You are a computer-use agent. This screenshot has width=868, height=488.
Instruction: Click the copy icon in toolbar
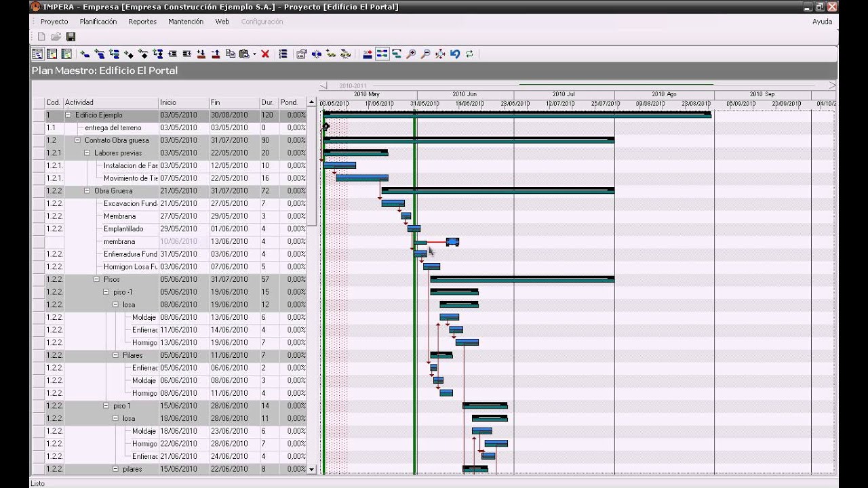(x=231, y=54)
